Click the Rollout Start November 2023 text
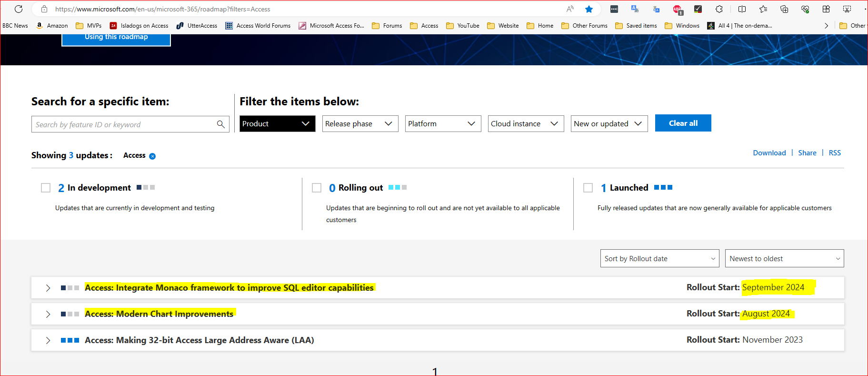Screen dimensions: 868x376 coord(745,340)
